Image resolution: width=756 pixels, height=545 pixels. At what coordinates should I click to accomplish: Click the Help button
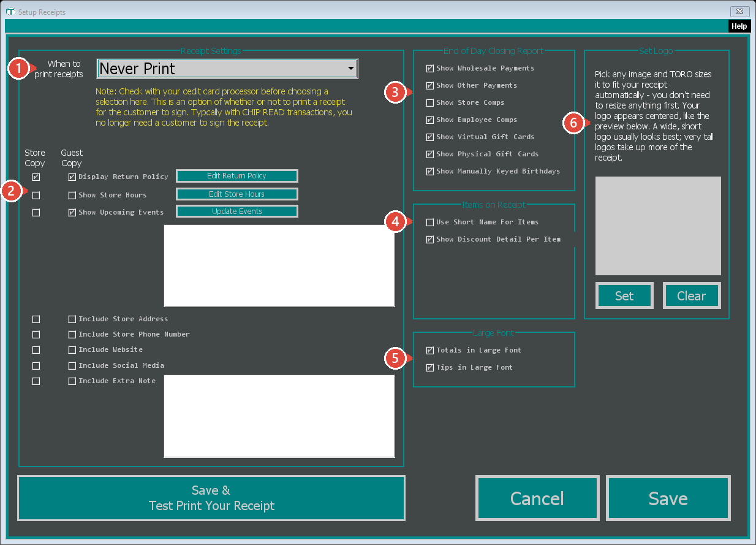pos(739,26)
